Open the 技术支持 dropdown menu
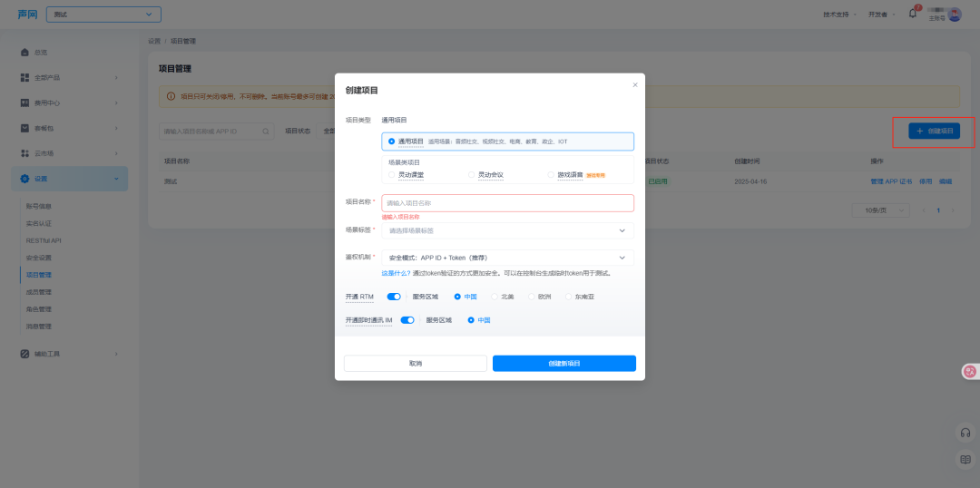 (x=839, y=15)
